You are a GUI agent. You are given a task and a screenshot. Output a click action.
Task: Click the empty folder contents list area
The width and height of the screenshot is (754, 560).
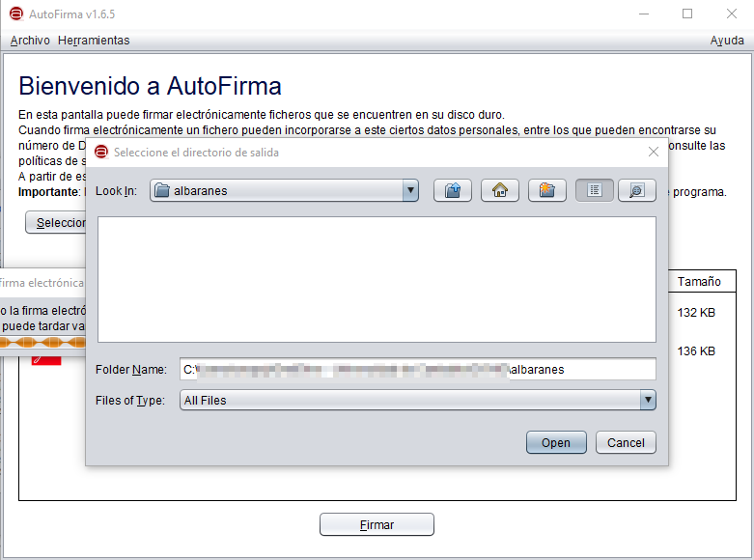click(x=377, y=280)
